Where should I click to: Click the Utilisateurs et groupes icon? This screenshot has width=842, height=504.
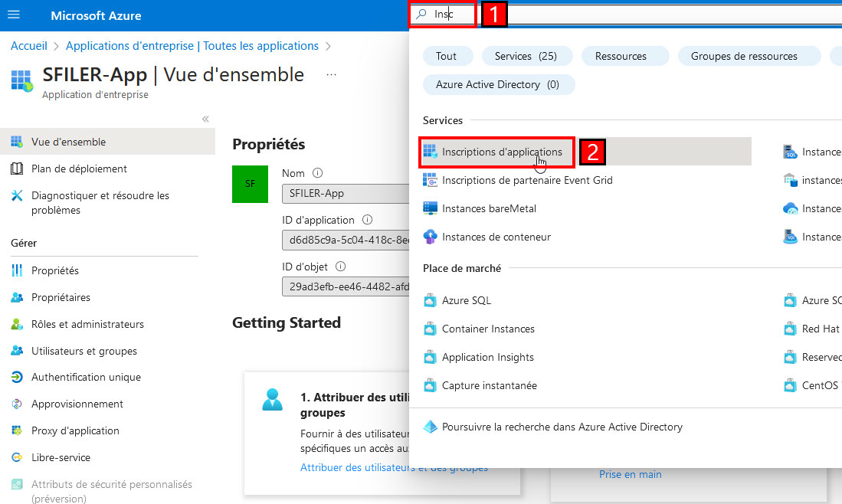pos(17,351)
